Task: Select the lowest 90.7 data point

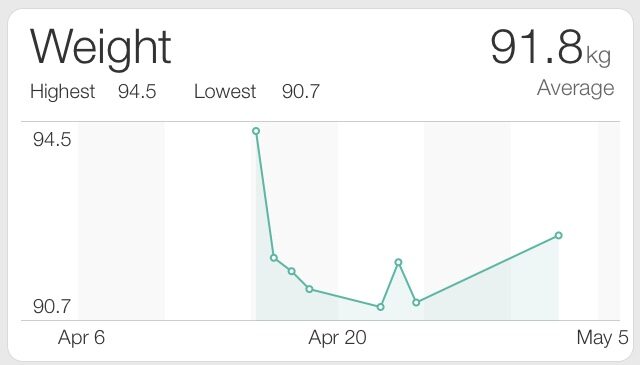Action: [380, 307]
